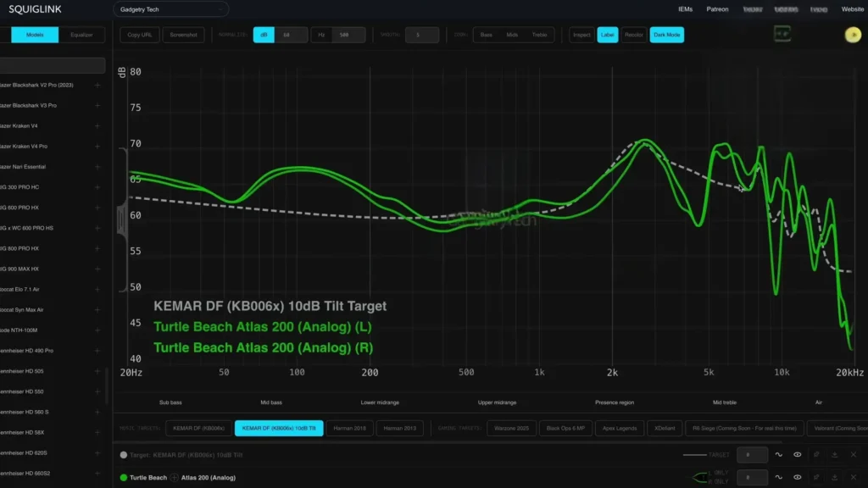This screenshot has width=868, height=488.
Task: Toggle visibility eye of Atlas 200 row
Action: click(x=797, y=478)
